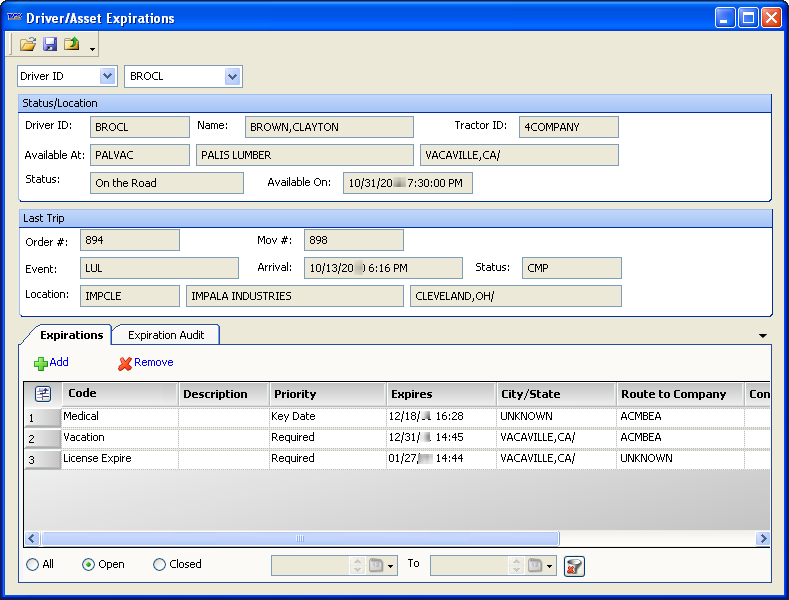The width and height of the screenshot is (789, 600).
Task: Select the Open radio button
Action: pos(89,565)
